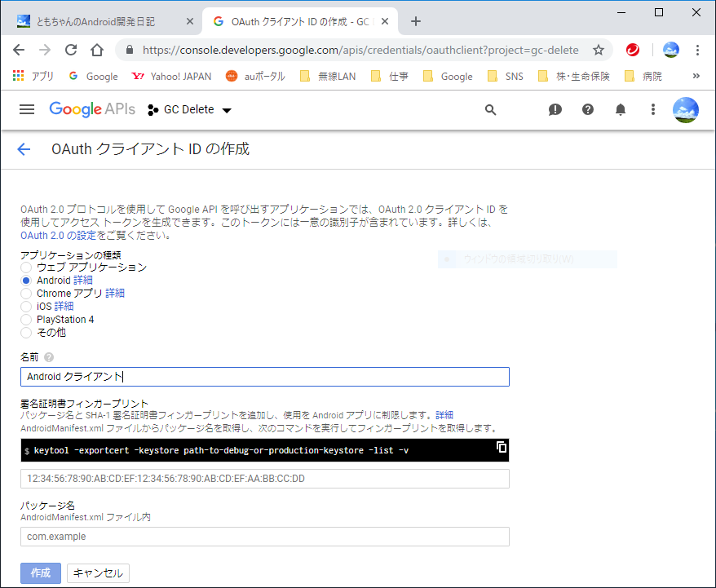Image resolution: width=716 pixels, height=588 pixels.
Task: Select the iOS application type
Action: [x=25, y=306]
